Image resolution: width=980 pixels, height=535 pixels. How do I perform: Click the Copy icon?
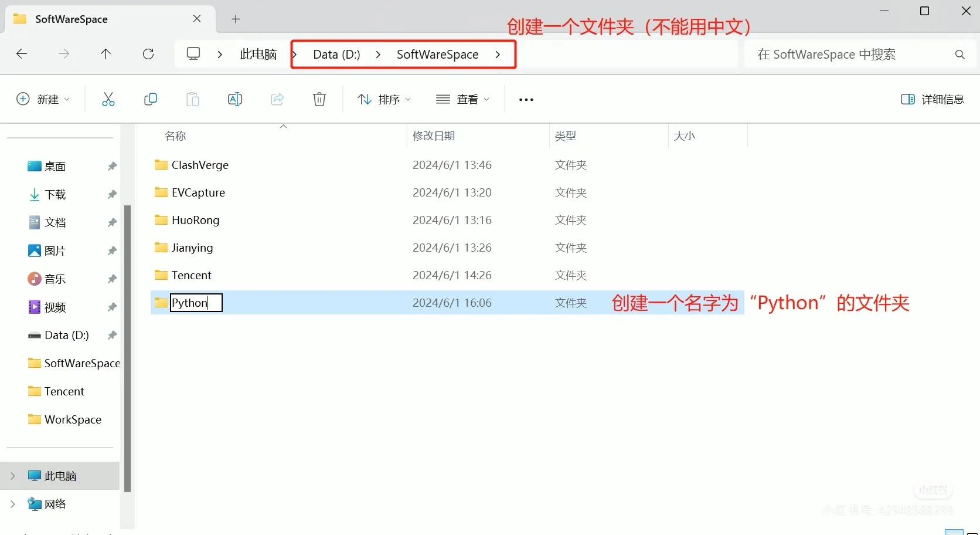151,99
